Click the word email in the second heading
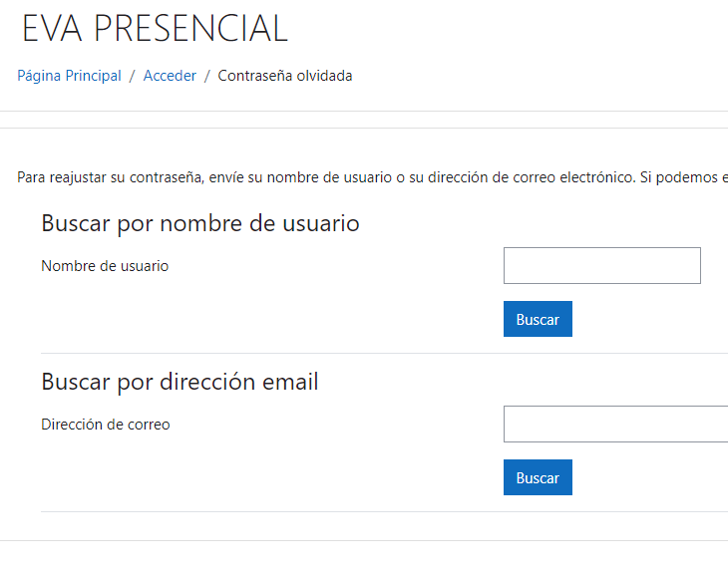 [290, 382]
